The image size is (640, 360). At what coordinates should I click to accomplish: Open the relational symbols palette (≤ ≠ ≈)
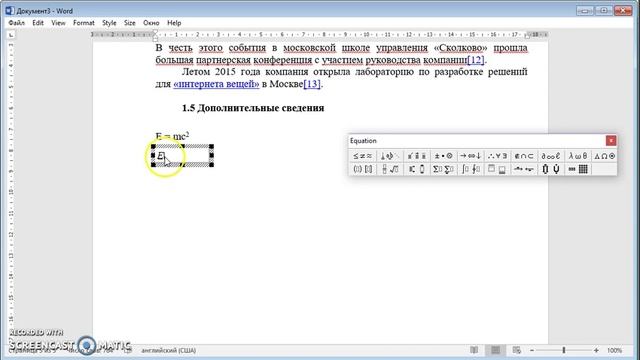pyautogui.click(x=362, y=156)
